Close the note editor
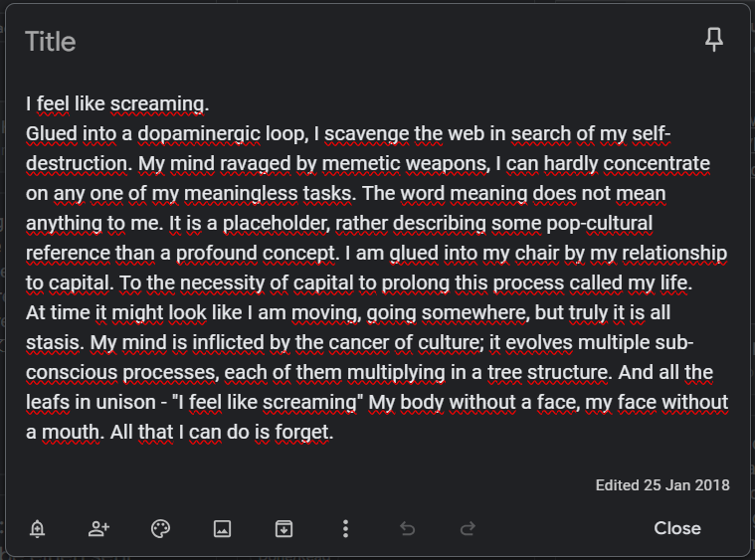This screenshot has width=755, height=560. click(x=677, y=528)
